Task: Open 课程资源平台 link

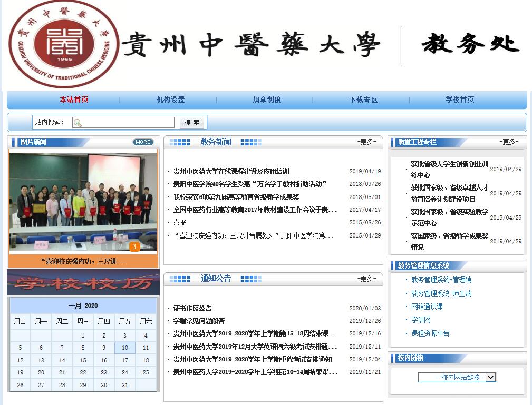Action: 430,333
